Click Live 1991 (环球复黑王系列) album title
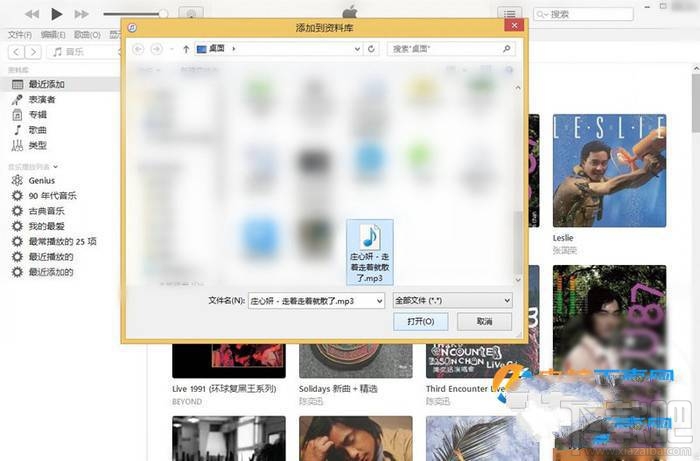The height and width of the screenshot is (461, 700). coord(224,389)
